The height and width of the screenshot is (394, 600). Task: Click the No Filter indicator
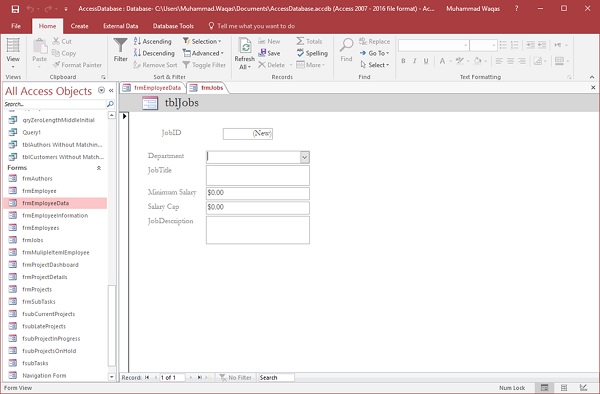click(235, 378)
